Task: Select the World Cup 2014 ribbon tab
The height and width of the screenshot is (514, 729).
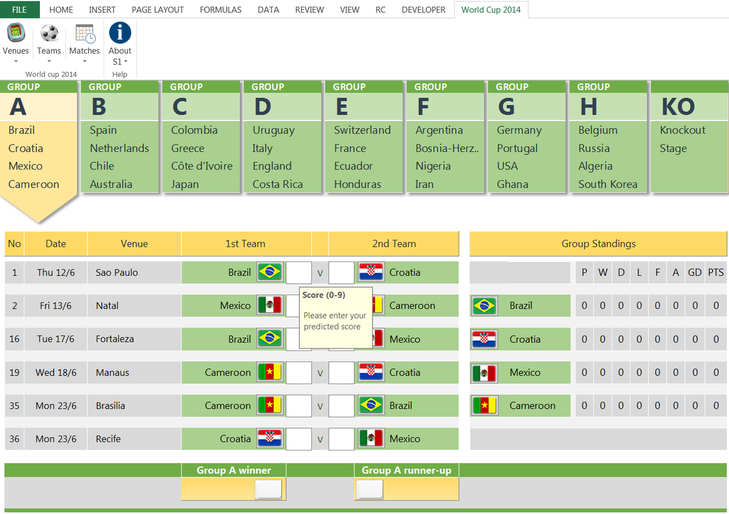Action: (491, 10)
